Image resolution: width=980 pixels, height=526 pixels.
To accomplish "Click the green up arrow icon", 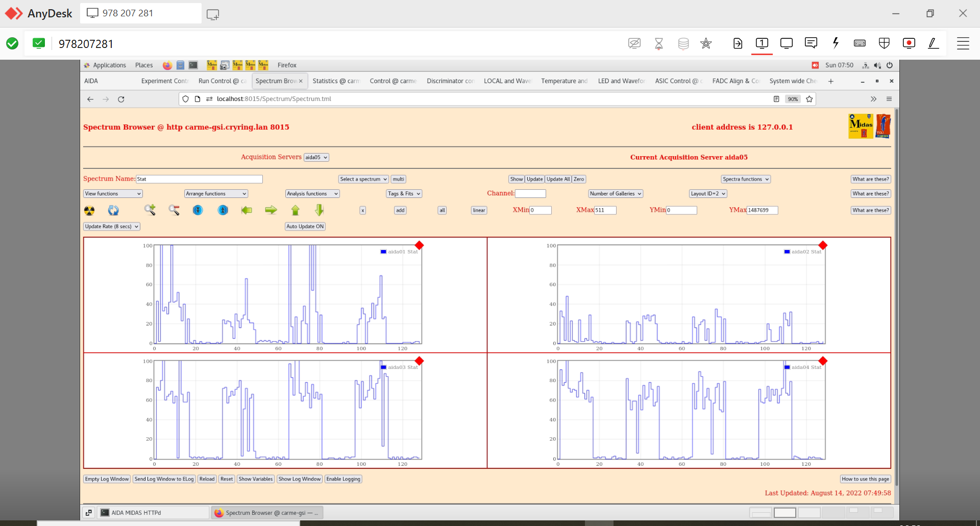I will pos(295,210).
